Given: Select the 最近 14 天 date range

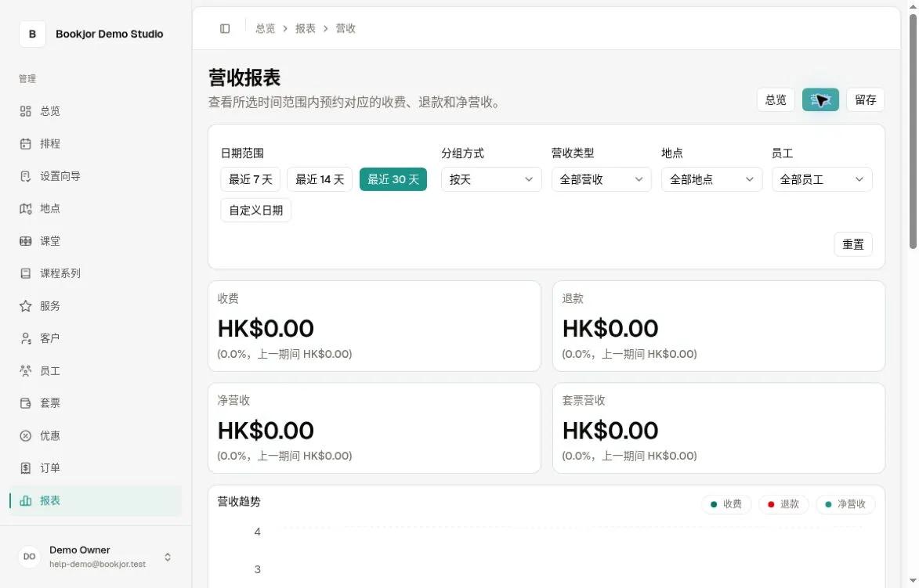Looking at the screenshot, I should pyautogui.click(x=320, y=179).
